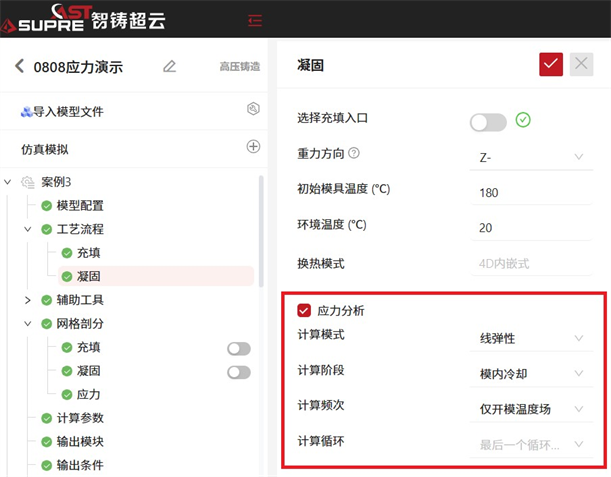Click the red collapse-sidebar menu icon
This screenshot has width=611, height=477.
pyautogui.click(x=255, y=20)
